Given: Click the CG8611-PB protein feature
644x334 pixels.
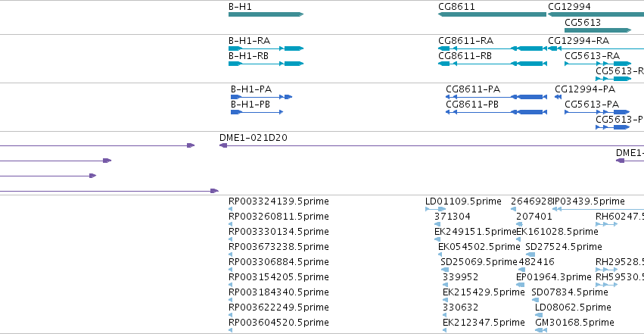Looking at the screenshot, I should 496,112.
